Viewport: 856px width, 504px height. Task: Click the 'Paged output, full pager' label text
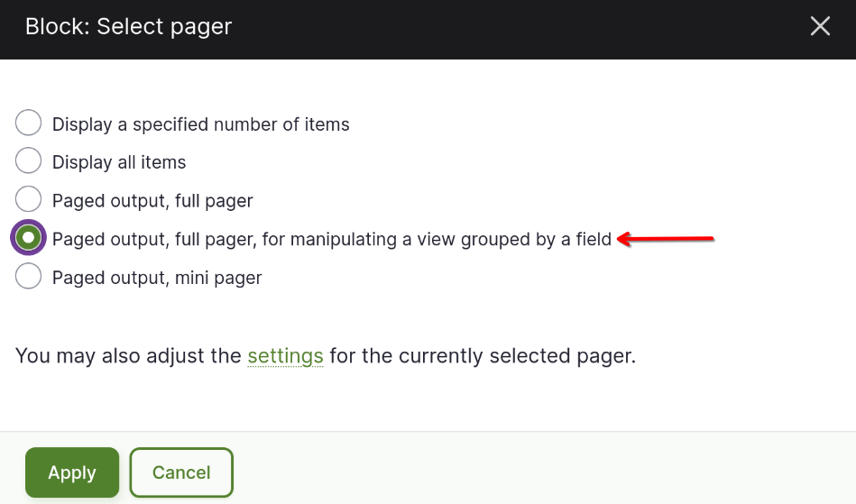(152, 201)
